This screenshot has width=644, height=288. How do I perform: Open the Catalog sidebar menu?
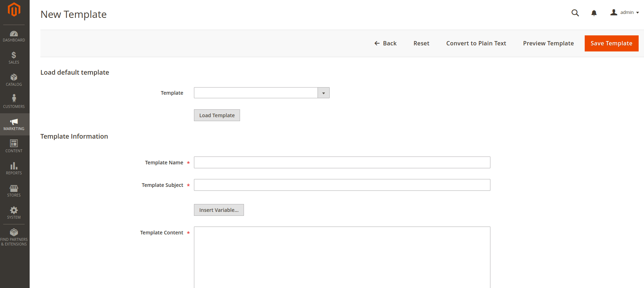click(x=14, y=80)
